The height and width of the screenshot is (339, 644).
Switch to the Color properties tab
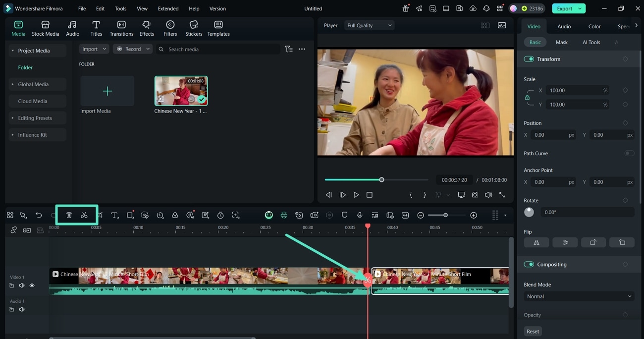coord(594,26)
